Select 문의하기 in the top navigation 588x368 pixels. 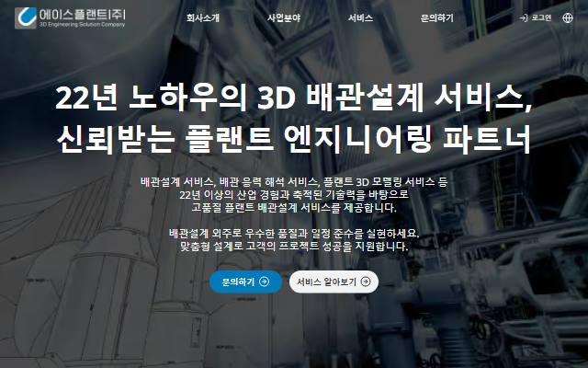click(x=437, y=17)
